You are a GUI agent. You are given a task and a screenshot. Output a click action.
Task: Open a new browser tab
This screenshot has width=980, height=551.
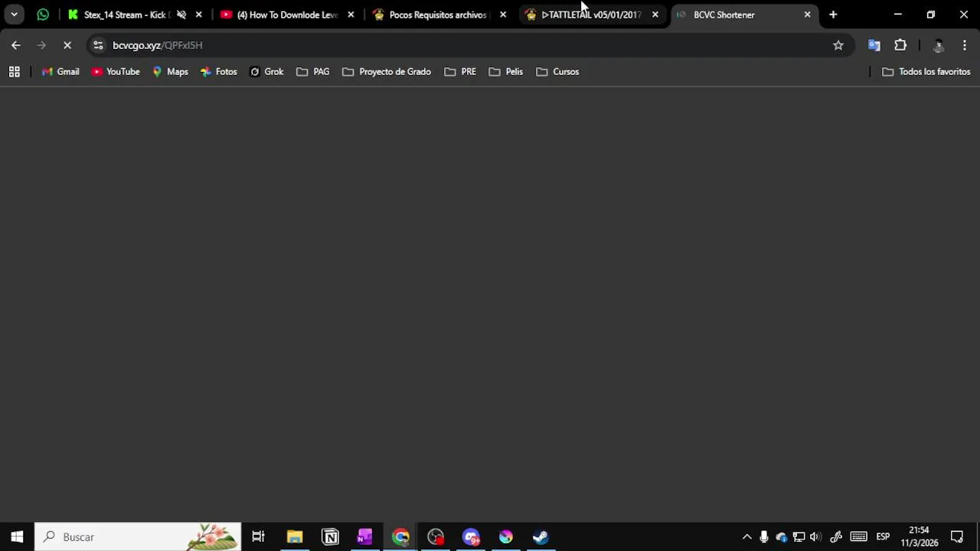tap(833, 15)
